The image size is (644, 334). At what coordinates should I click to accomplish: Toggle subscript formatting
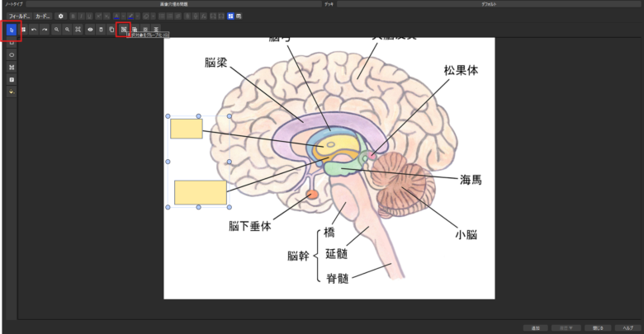coord(107,16)
